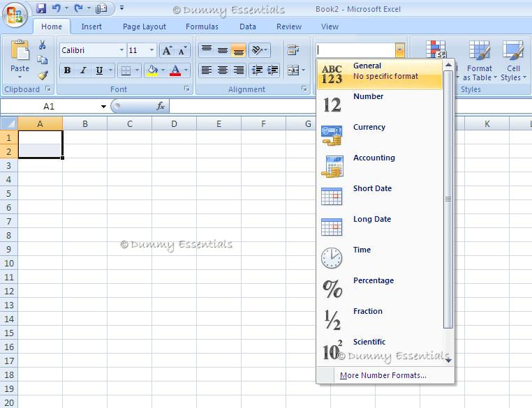
Task: Go to the View tab
Action: tap(330, 27)
